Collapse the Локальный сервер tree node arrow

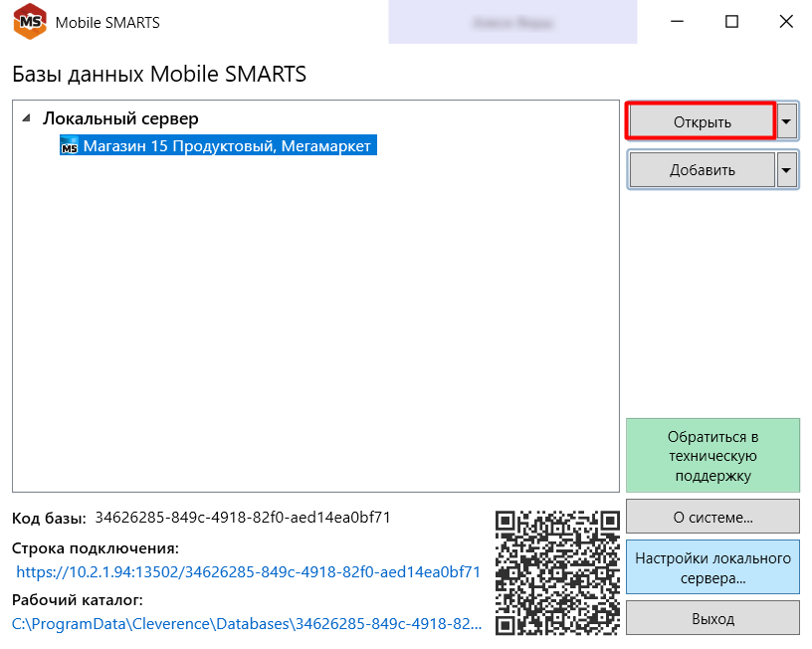tap(26, 118)
